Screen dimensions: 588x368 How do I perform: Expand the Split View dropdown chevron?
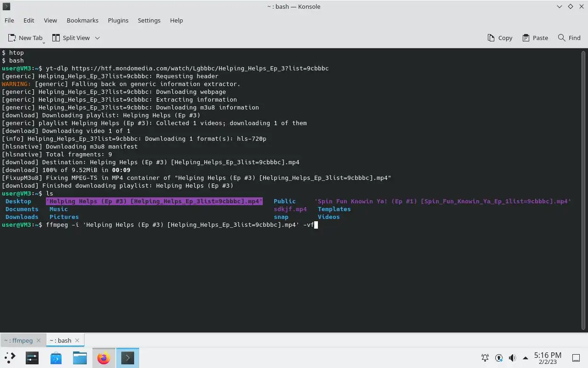coord(97,38)
